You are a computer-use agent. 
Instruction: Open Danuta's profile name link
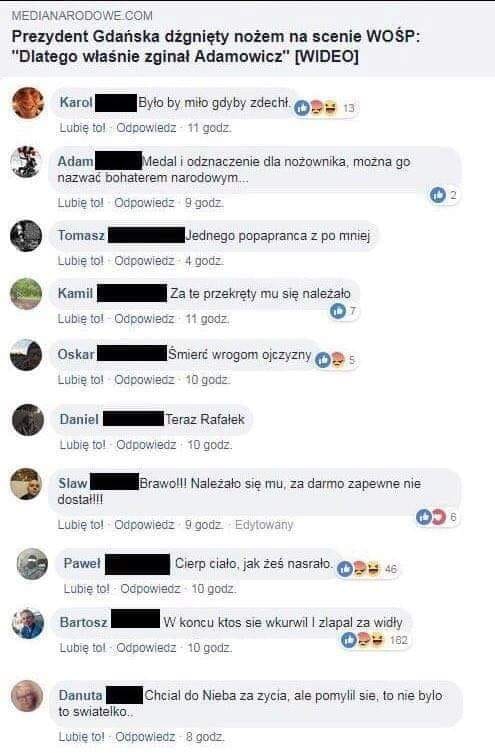(80, 695)
